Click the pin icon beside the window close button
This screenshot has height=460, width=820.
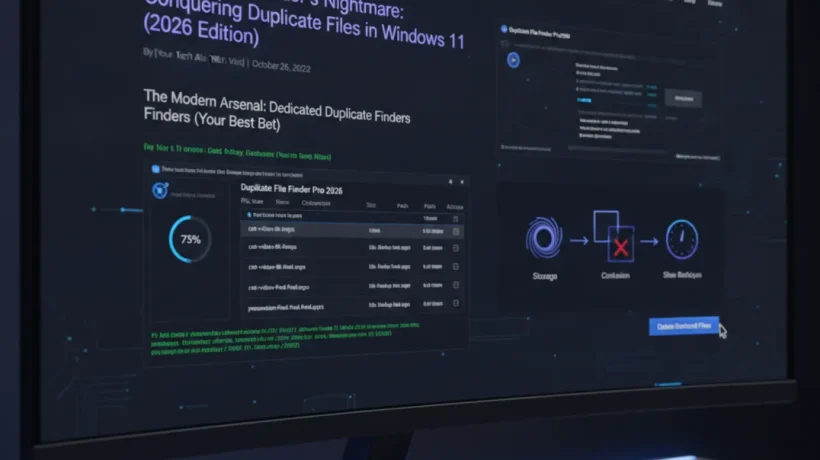tap(450, 182)
